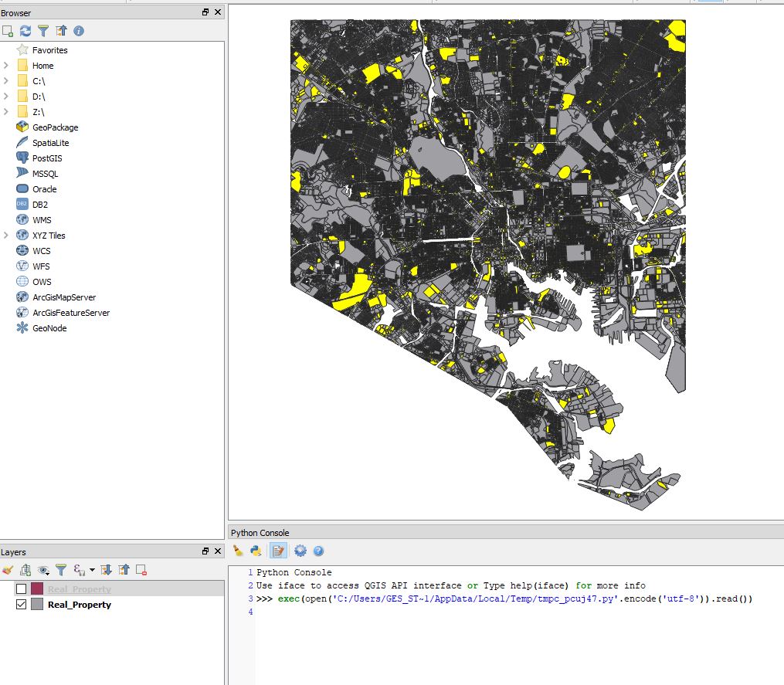
Task: Select PostGIS in the Browser tree
Action: (47, 158)
